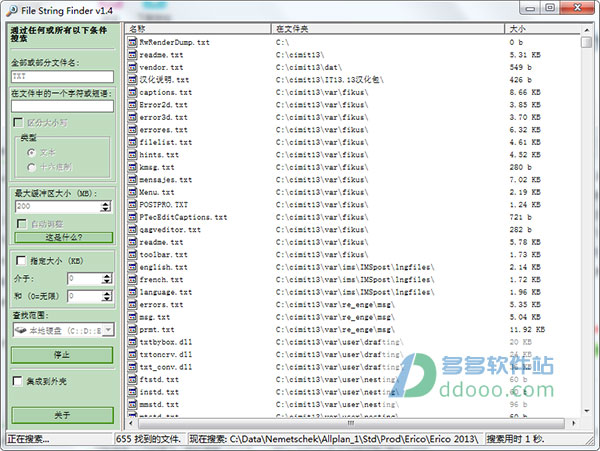Click the file icon beside error3d.txt

pos(132,117)
